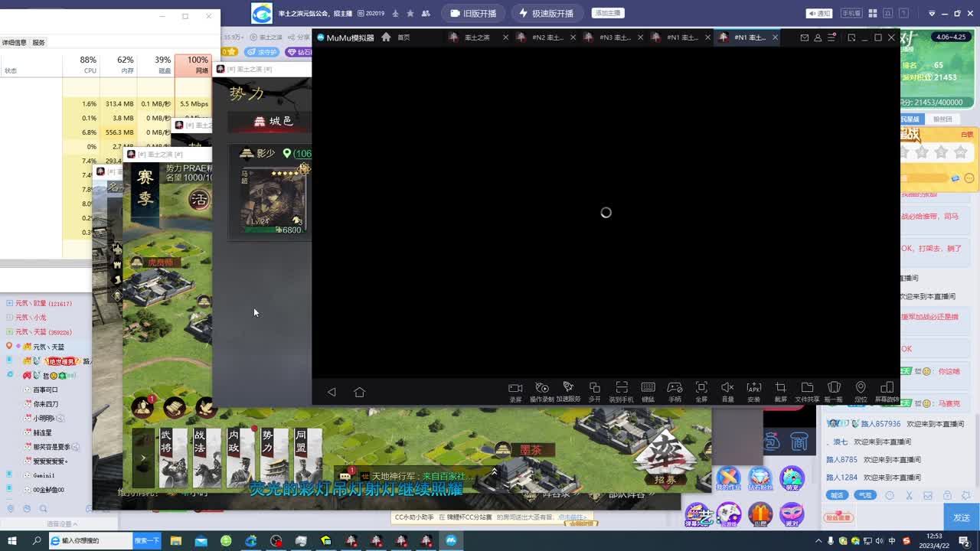Sort Task Manager by 内存 column

(119, 65)
